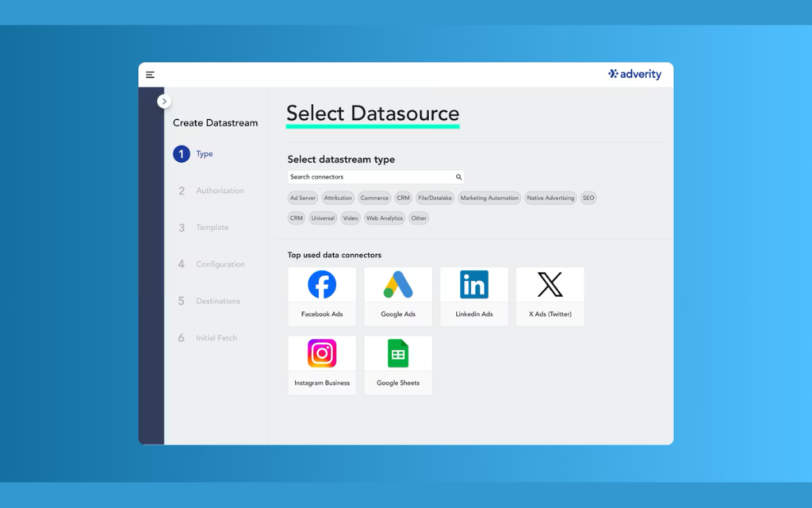The image size is (812, 508).
Task: Filter by Native Advertising category
Action: pyautogui.click(x=550, y=198)
